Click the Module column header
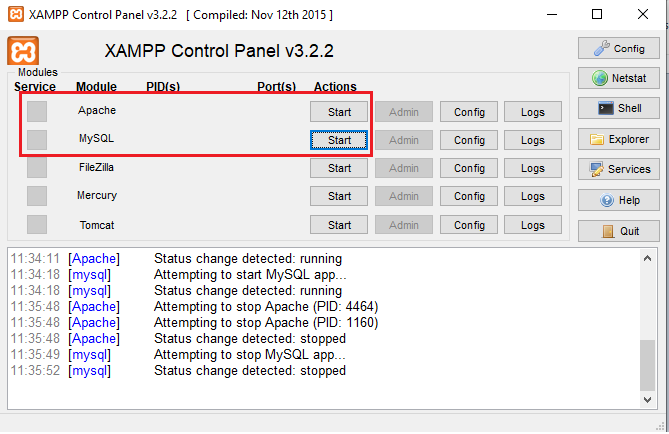Viewport: 669px width, 434px height. (x=96, y=87)
